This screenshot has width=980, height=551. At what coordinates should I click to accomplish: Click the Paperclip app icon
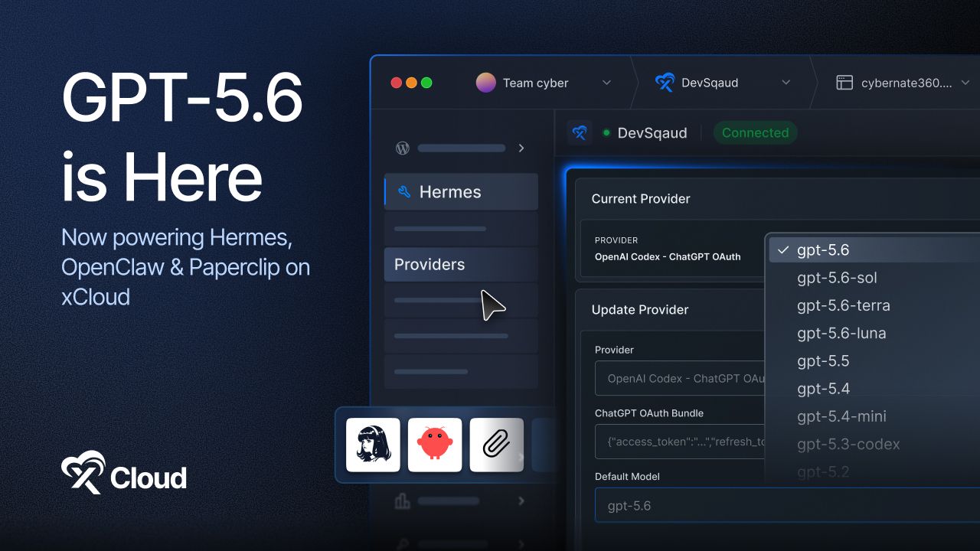(497, 445)
